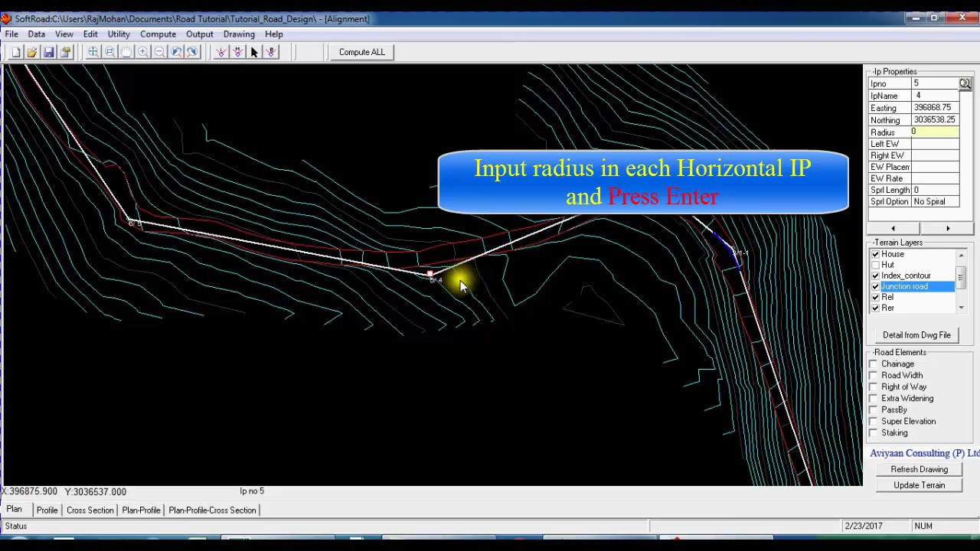Click the IpName value field
Screen dimensions: 980x551
tap(935, 96)
